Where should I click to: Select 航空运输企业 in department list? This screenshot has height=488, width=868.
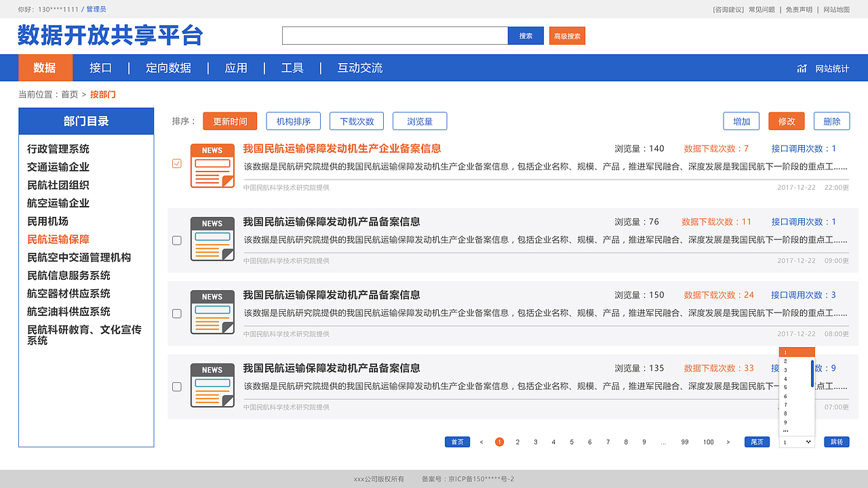(58, 203)
